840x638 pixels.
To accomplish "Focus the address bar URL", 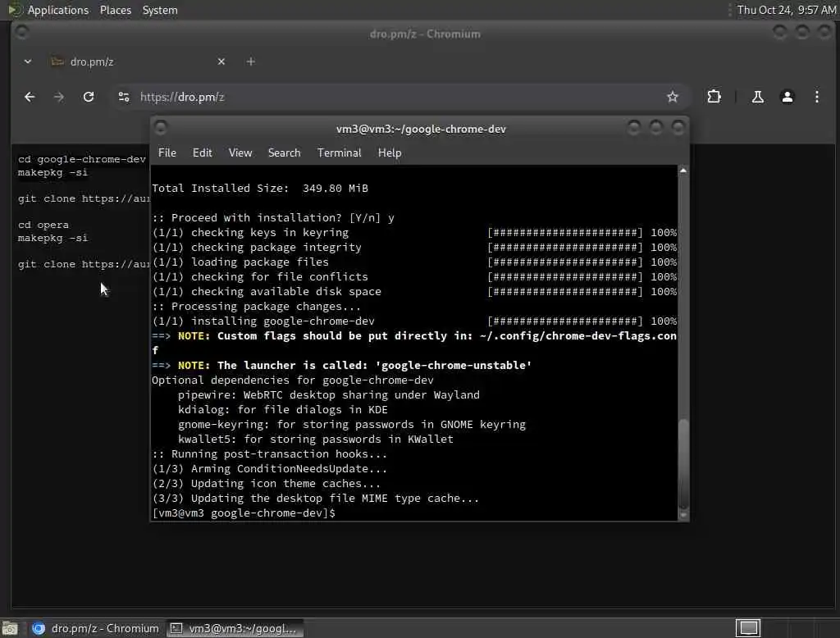I will tap(182, 97).
